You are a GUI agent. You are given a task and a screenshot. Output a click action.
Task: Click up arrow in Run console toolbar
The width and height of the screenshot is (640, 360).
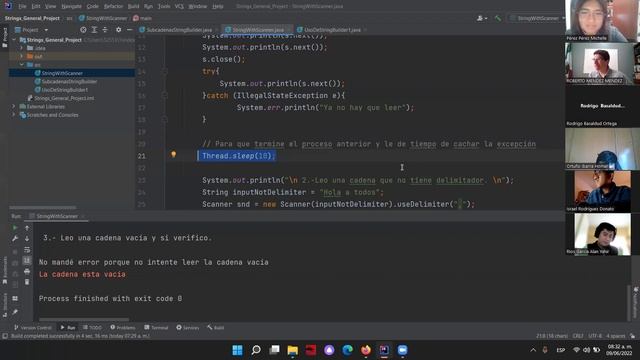[x=27, y=228]
